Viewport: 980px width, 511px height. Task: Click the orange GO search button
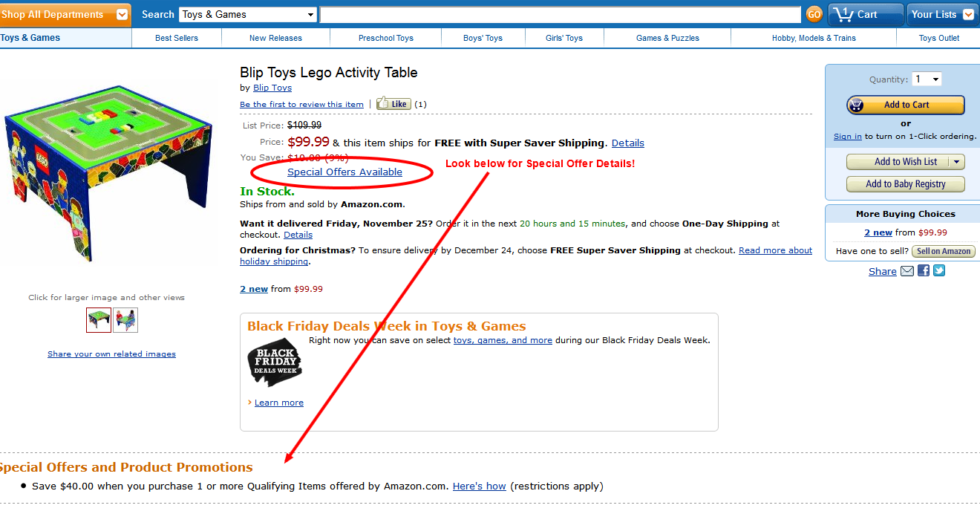(x=814, y=14)
